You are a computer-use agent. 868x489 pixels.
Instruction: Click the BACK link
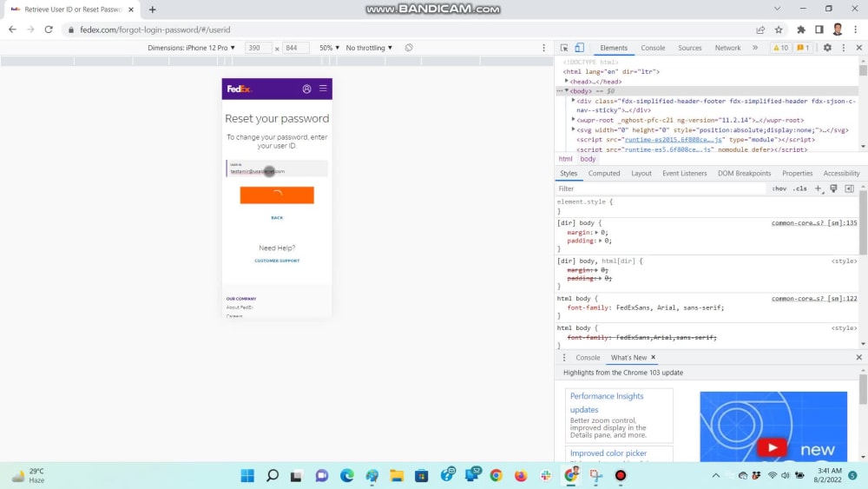click(x=277, y=218)
